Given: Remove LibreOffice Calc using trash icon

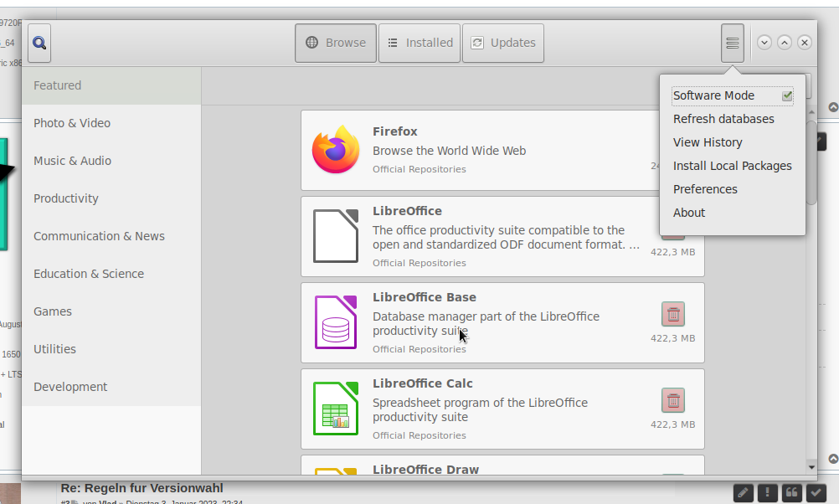Looking at the screenshot, I should [672, 400].
